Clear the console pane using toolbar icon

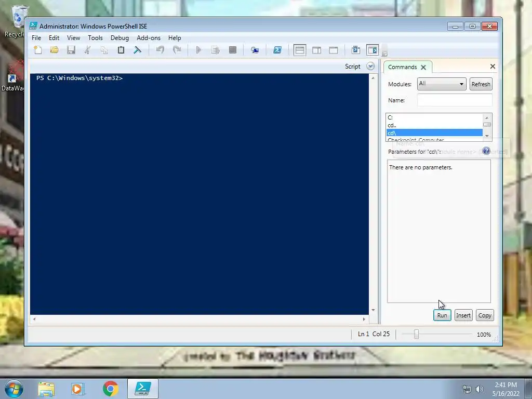137,50
